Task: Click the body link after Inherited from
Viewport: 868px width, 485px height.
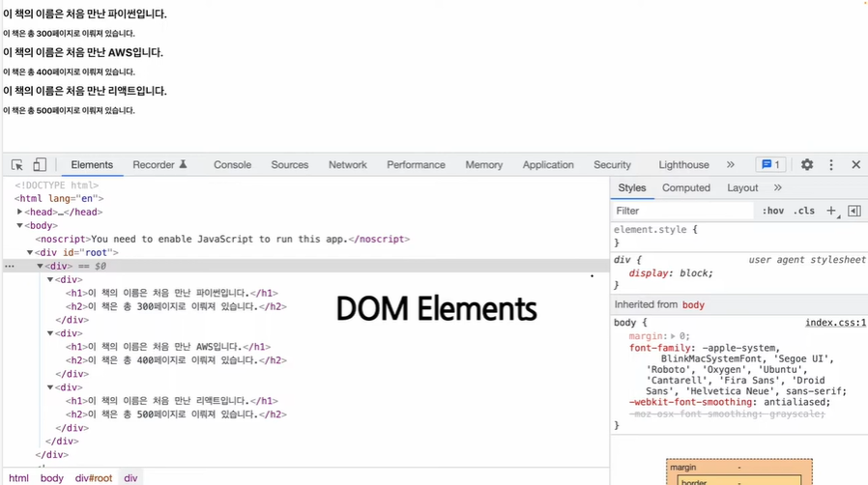Action: (x=693, y=304)
